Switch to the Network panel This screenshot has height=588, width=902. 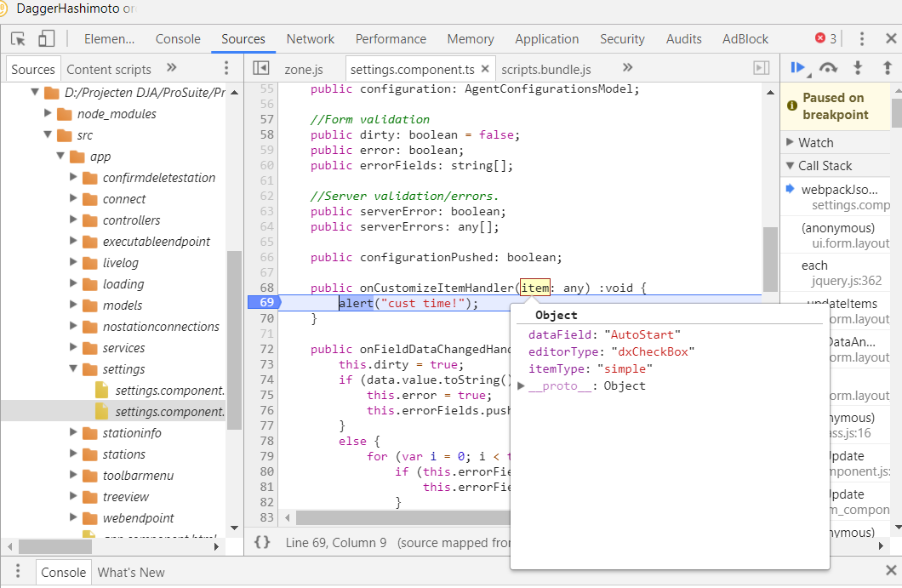pos(310,38)
